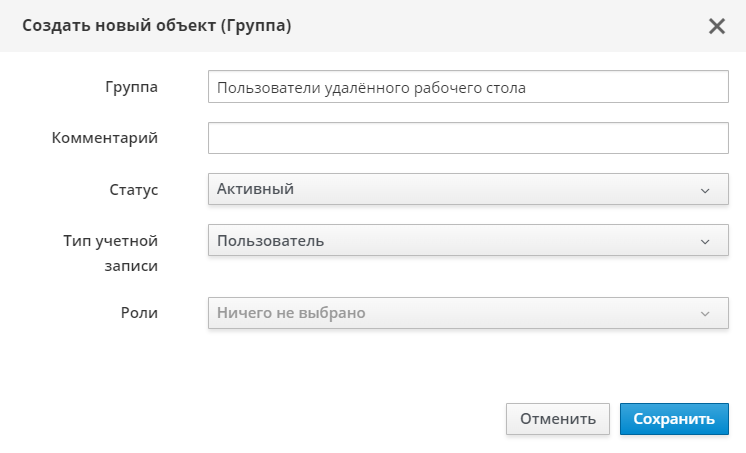The width and height of the screenshot is (746, 453).
Task: Expand the Пользователь account type combo box
Action: pos(467,241)
